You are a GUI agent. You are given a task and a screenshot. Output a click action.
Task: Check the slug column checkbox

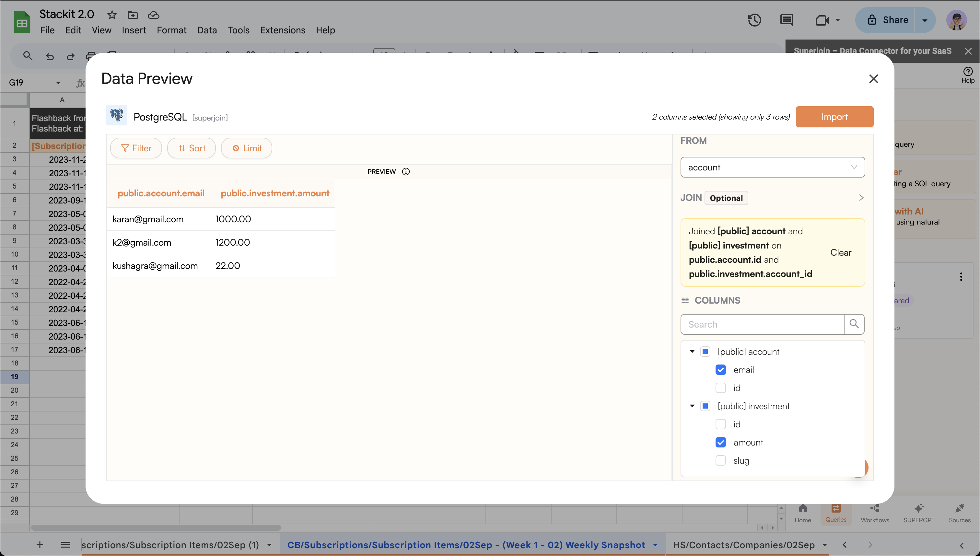pos(721,460)
